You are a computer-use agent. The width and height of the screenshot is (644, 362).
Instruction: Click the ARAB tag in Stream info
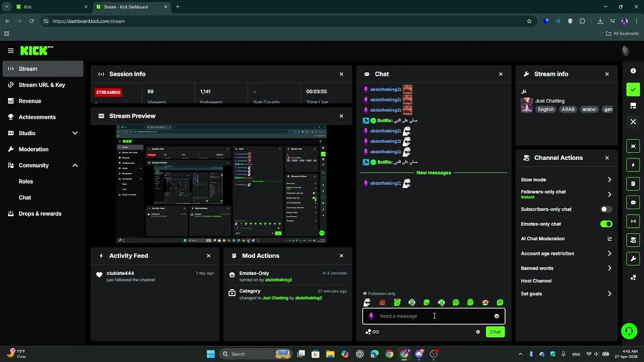click(x=568, y=110)
